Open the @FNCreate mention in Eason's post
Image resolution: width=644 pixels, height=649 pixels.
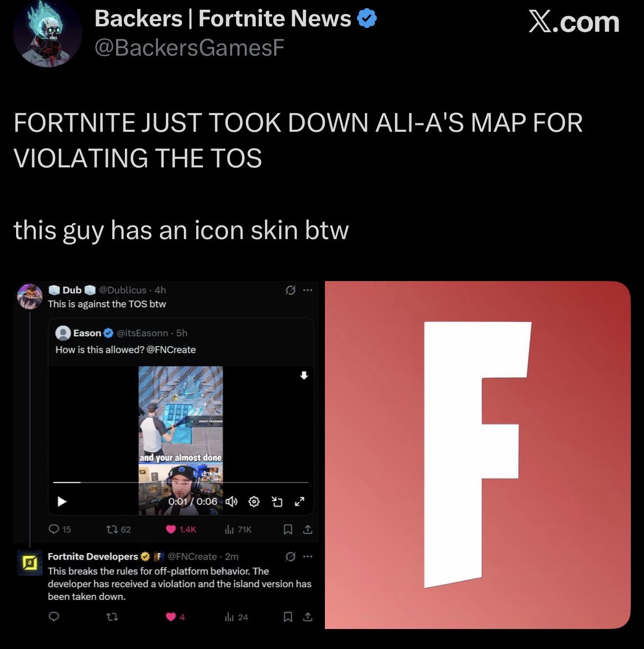tap(171, 349)
